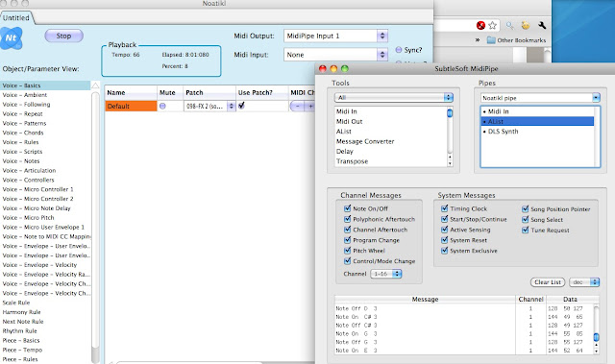The width and height of the screenshot is (615, 364).
Task: Select Delay tool in list
Action: tap(345, 151)
